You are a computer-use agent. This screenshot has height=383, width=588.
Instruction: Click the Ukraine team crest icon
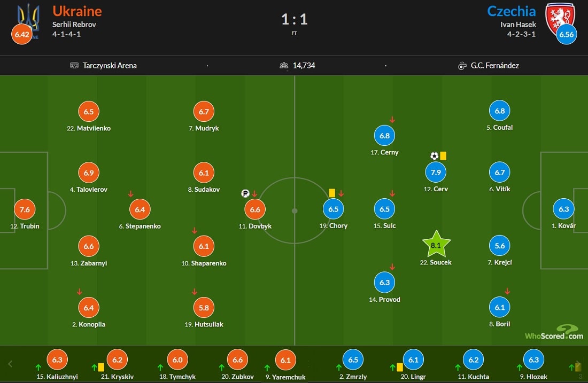[28, 18]
